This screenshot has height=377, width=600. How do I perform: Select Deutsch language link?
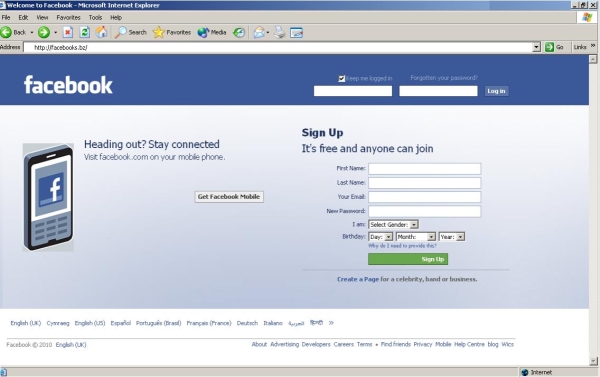tap(247, 323)
